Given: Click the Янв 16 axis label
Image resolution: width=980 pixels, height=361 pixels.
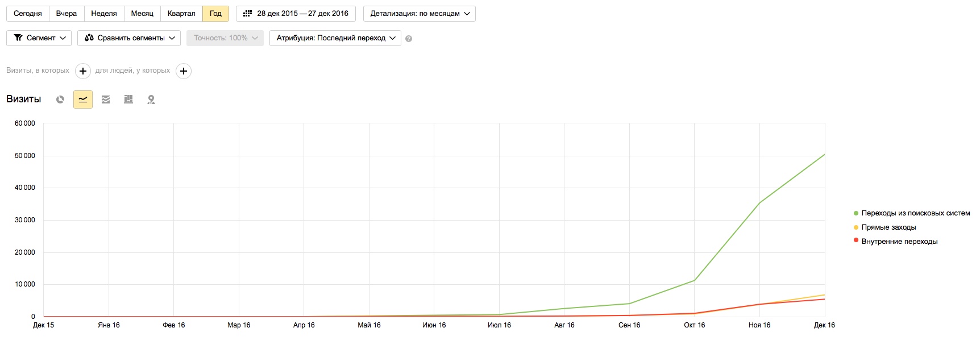Looking at the screenshot, I should coord(109,325).
